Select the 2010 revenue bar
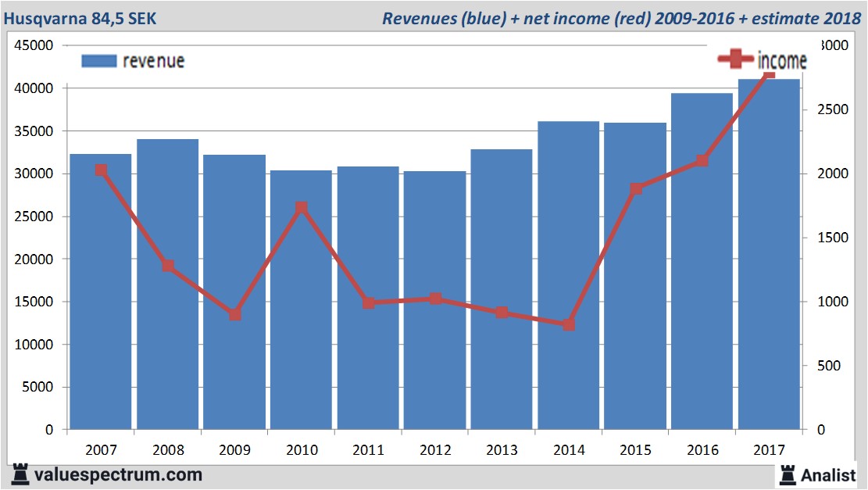 tap(301, 300)
